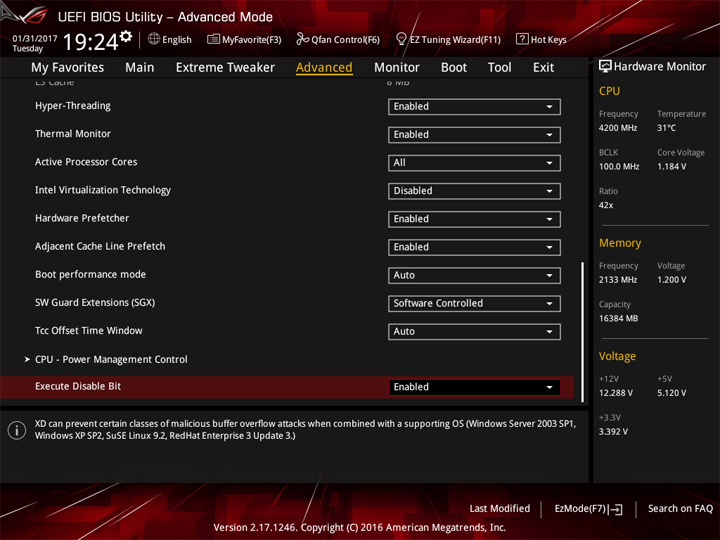720x540 pixels.
Task: Click Ratio value 42x
Action: coord(606,205)
